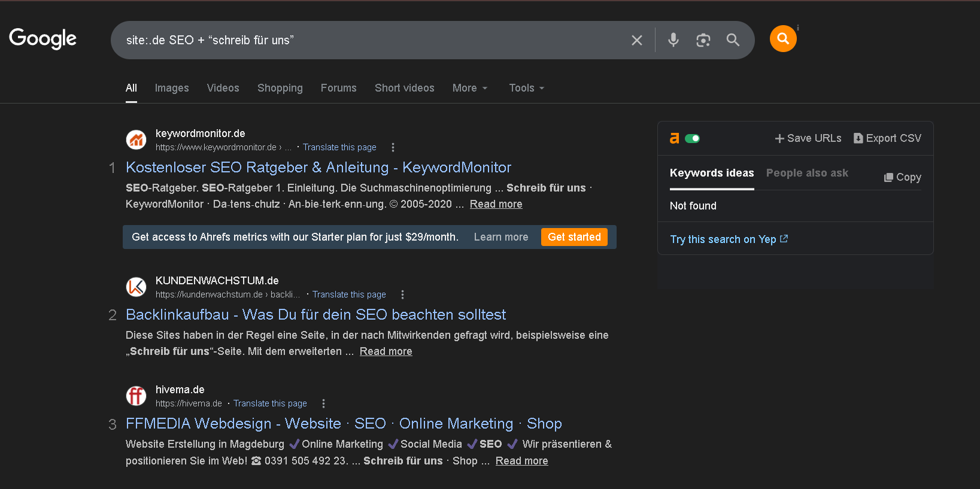Click the keywordmonitor.de site name
This screenshot has height=489, width=980.
pyautogui.click(x=201, y=133)
